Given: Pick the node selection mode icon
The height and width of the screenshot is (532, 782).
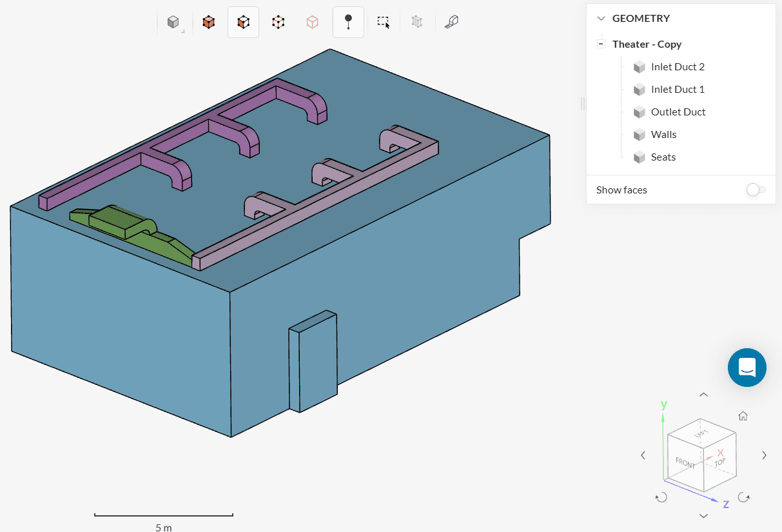Looking at the screenshot, I should tap(313, 23).
